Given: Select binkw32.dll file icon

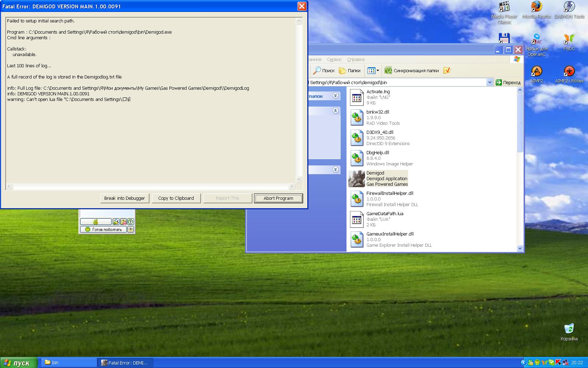Looking at the screenshot, I should pyautogui.click(x=357, y=118).
